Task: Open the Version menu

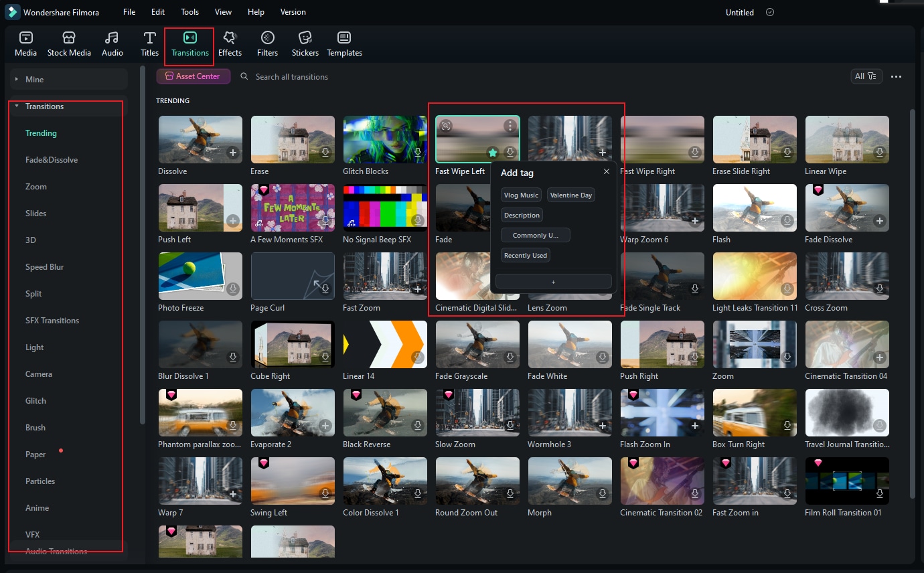Action: pyautogui.click(x=293, y=12)
